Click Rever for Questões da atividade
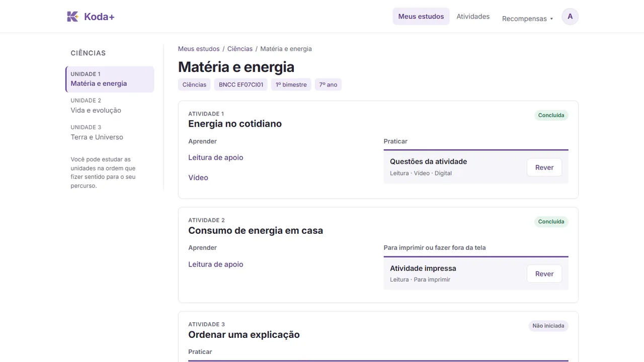Image resolution: width=644 pixels, height=362 pixels. 544,167
